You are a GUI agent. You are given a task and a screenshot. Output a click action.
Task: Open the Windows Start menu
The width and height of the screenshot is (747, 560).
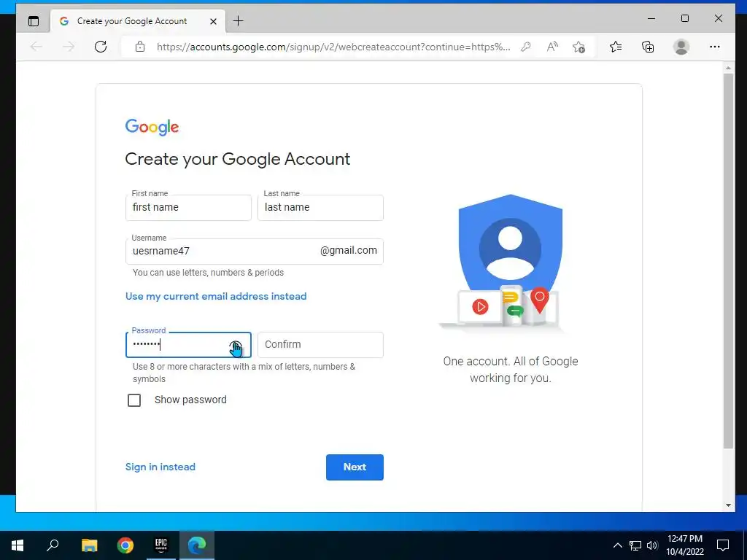18,545
